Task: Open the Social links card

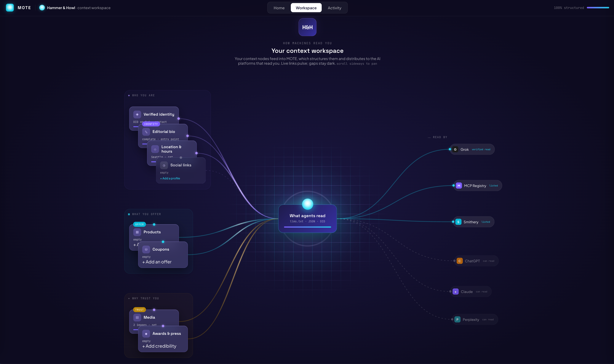Action: (181, 170)
